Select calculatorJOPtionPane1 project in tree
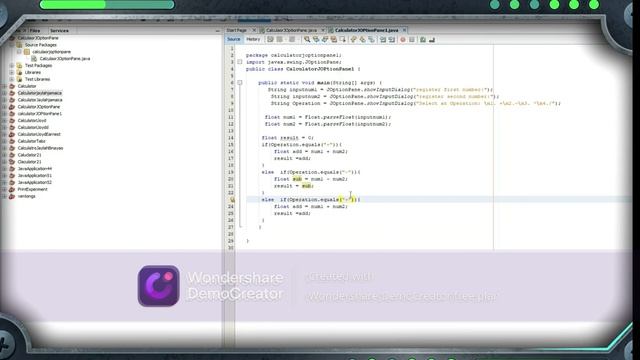This screenshot has width=640, height=360. 40,113
